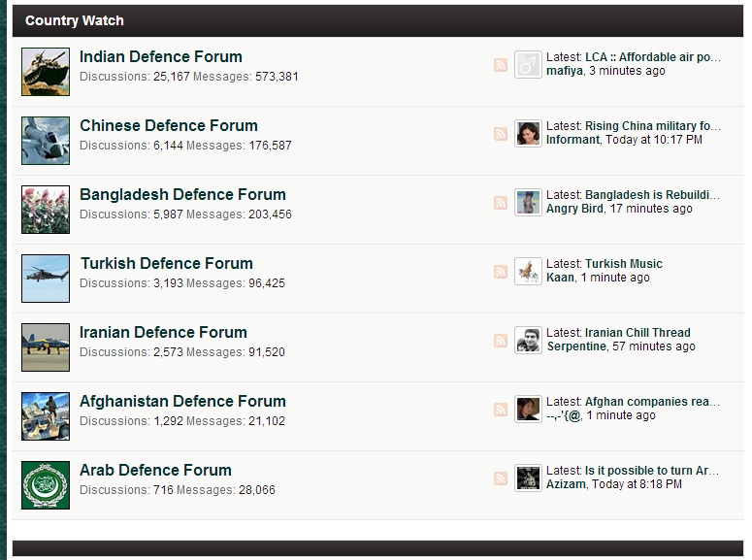752x560 pixels.
Task: Click RSS feed icon for Indian Defence Forum
Action: [x=501, y=65]
